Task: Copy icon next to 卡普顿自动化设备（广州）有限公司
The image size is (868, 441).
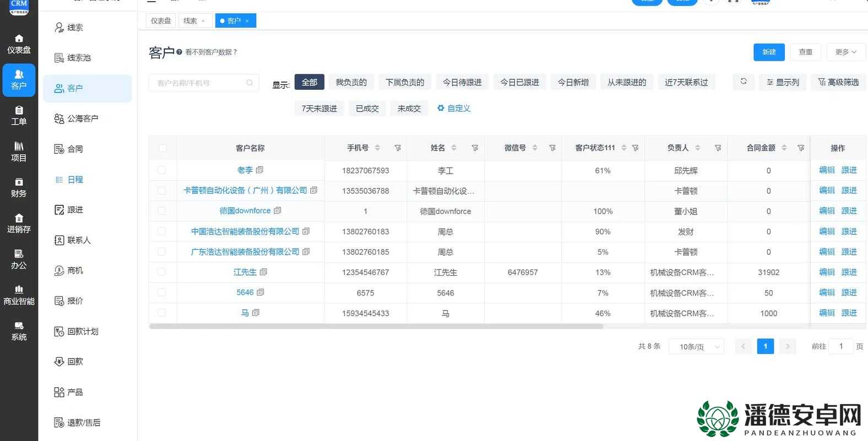Action: pyautogui.click(x=314, y=190)
